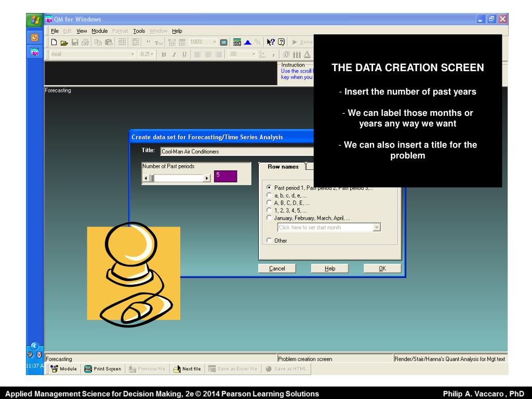The image size is (532, 399).
Task: Open the Tools menu
Action: tap(139, 31)
